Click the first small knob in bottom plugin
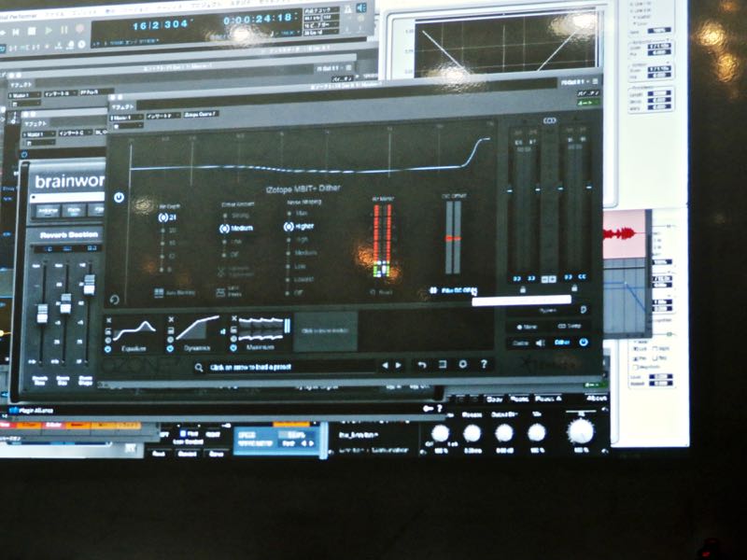747x560 pixels. point(440,433)
